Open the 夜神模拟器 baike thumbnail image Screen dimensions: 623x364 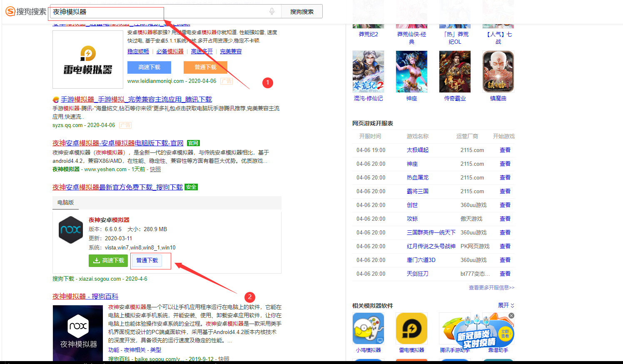tap(78, 333)
